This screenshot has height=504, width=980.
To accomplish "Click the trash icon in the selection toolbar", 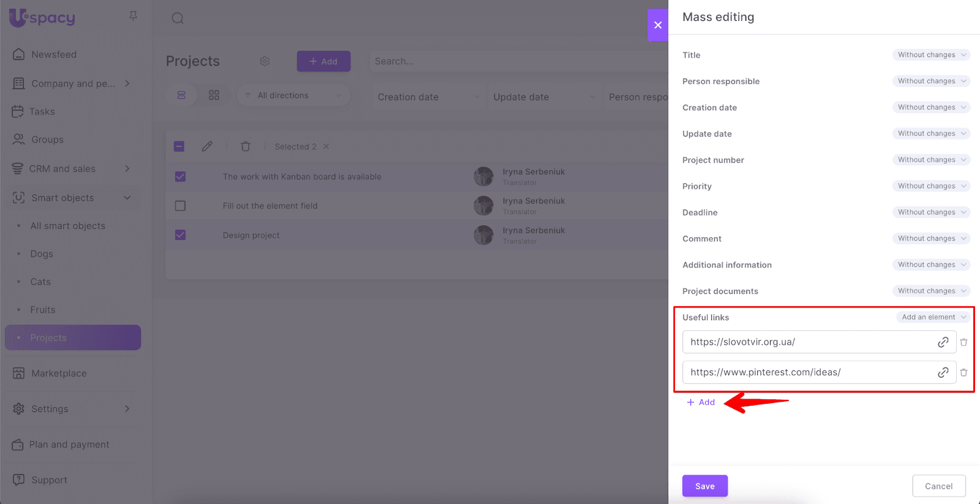I will pyautogui.click(x=246, y=146).
